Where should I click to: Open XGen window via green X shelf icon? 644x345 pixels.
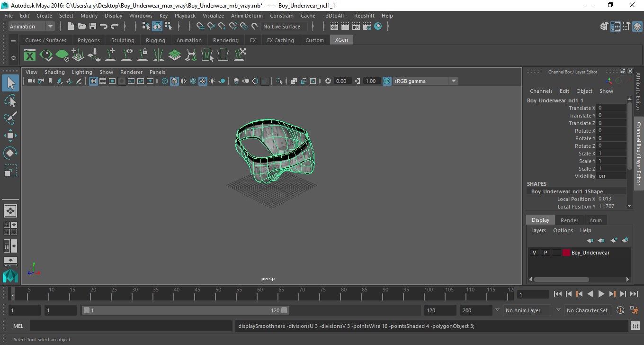(x=30, y=55)
